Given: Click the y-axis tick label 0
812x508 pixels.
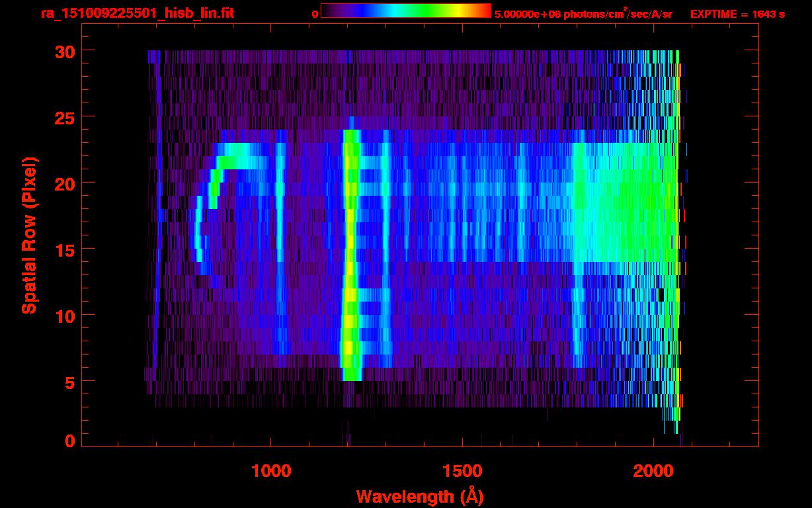Looking at the screenshot, I should pos(68,441).
